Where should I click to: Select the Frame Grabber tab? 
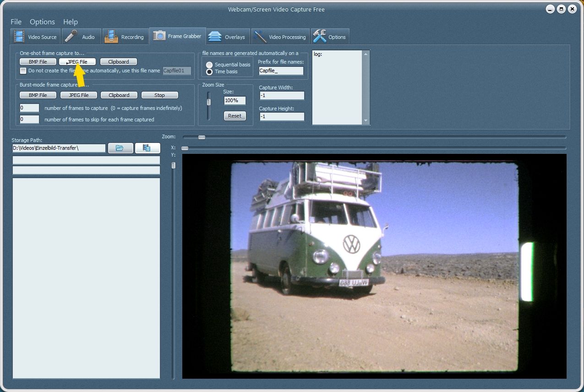tap(178, 36)
